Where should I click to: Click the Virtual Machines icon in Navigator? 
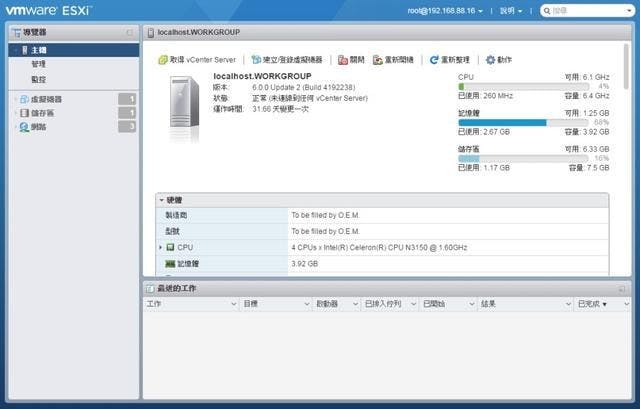pyautogui.click(x=24, y=99)
